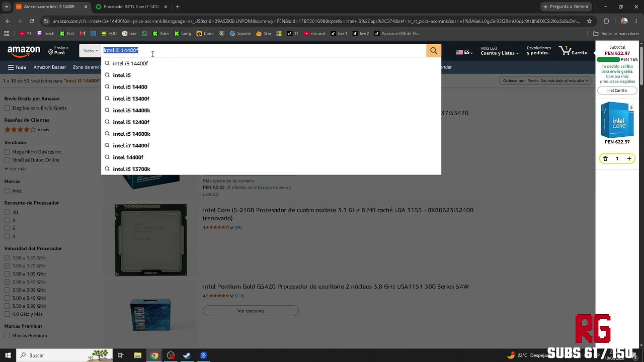Click the Chrome icon in the taskbar
Image resolution: width=644 pixels, height=362 pixels.
(154, 355)
